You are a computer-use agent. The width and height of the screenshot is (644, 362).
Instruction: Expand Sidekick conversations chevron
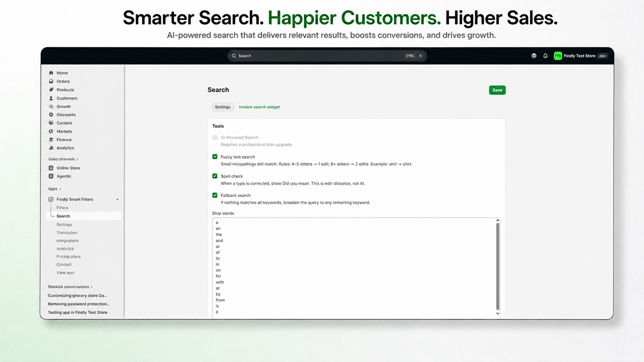[92, 287]
